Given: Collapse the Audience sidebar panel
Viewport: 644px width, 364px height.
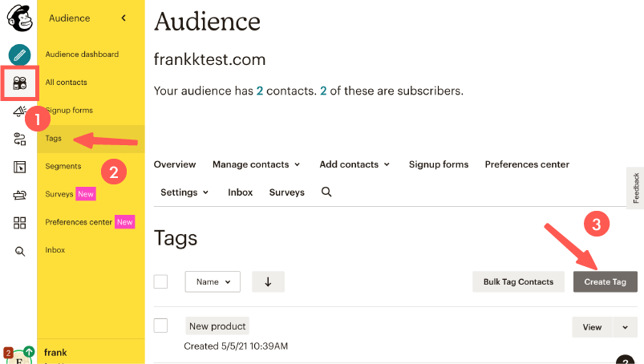Looking at the screenshot, I should click(x=124, y=18).
